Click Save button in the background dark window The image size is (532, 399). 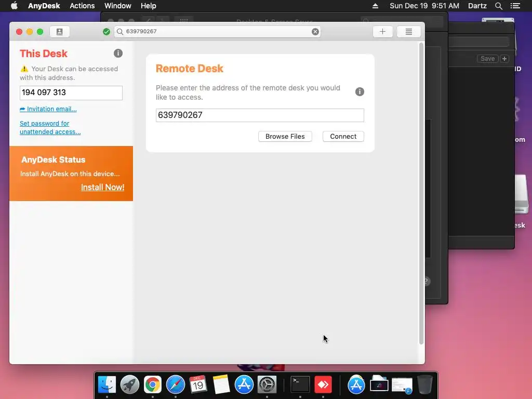[487, 59]
